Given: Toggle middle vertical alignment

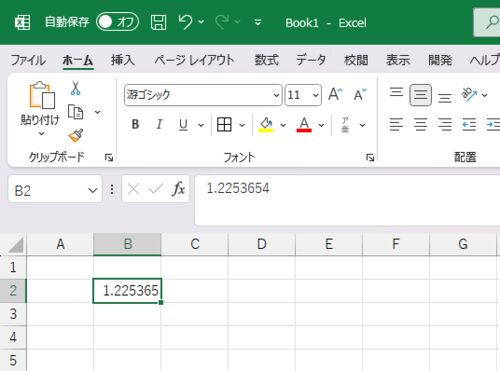Looking at the screenshot, I should pyautogui.click(x=420, y=95).
